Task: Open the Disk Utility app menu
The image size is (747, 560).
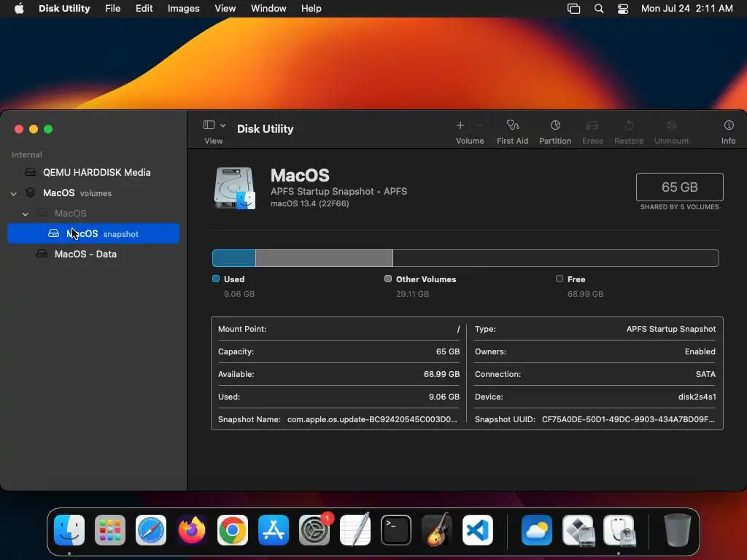Action: tap(64, 9)
